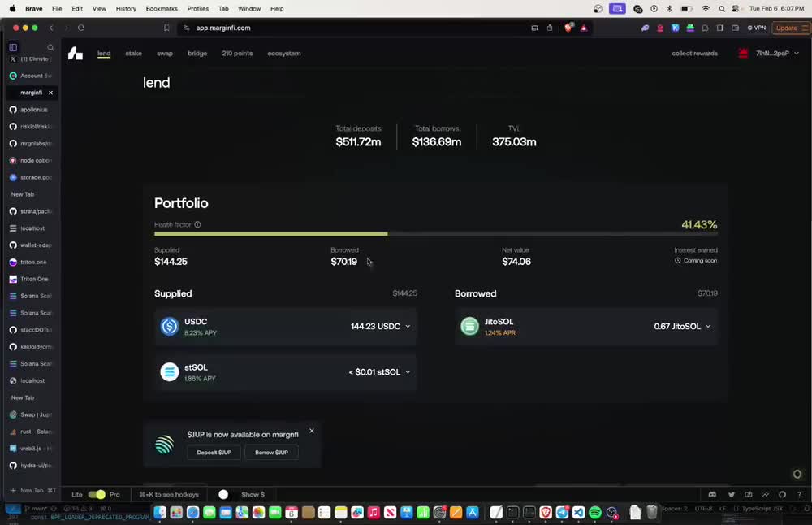Open the Profiles menu

pos(198,9)
